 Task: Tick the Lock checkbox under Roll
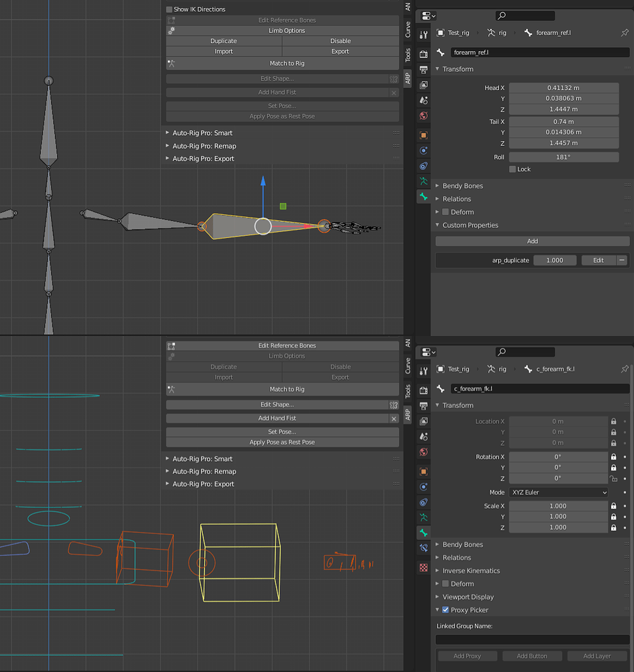click(x=512, y=169)
